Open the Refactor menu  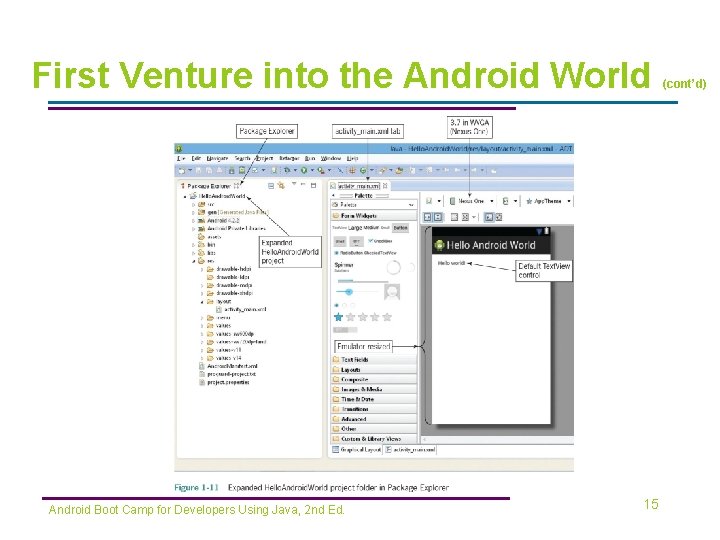[x=289, y=158]
